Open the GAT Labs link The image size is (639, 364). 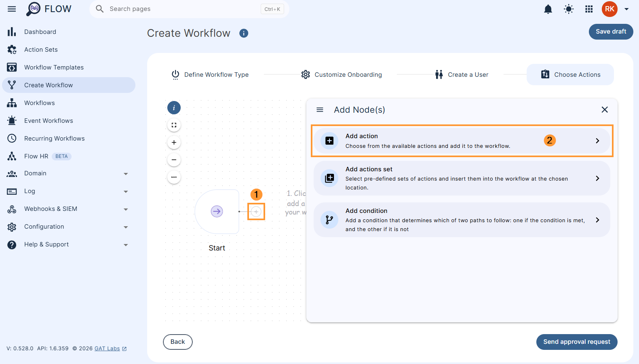click(x=107, y=348)
